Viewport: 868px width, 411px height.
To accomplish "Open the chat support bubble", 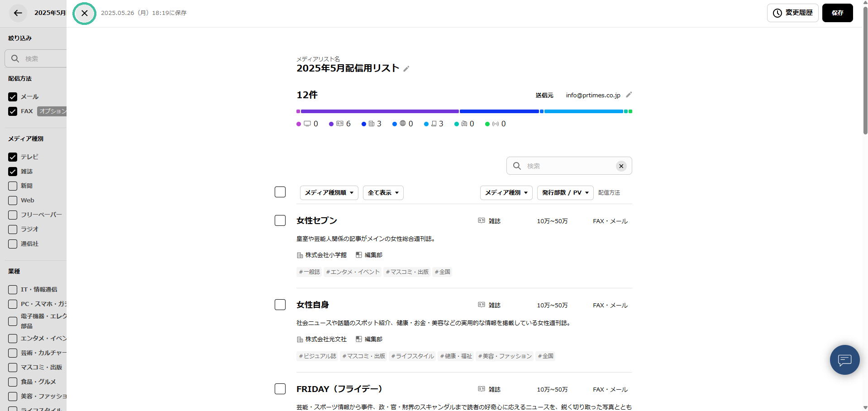I will point(844,360).
